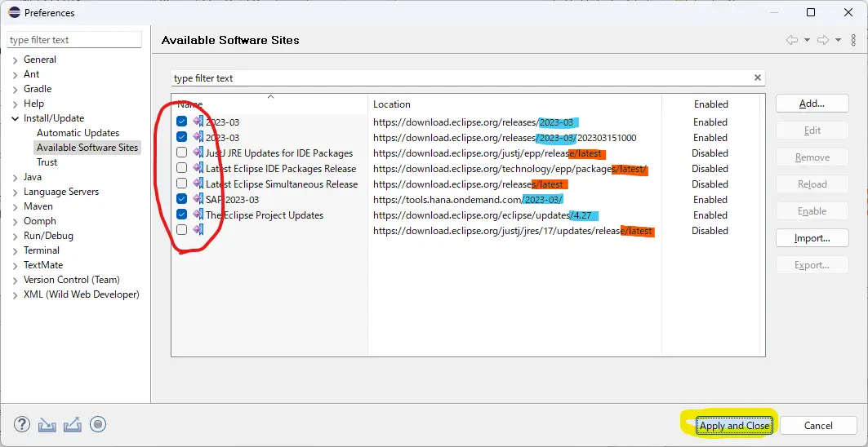
Task: Click the site icon for Latest Eclipse IDE Packages Release
Action: click(x=198, y=168)
